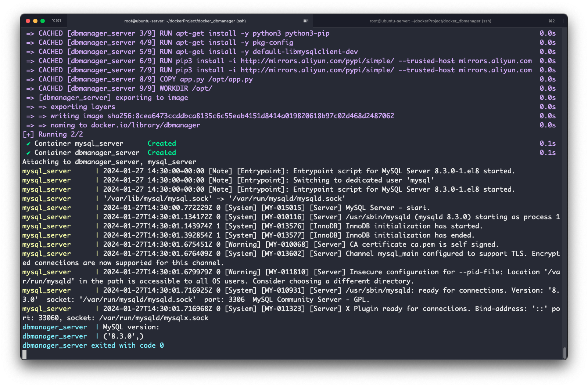Maximize the terminal with the green button
Screen dimensions: 588x387
coord(43,21)
